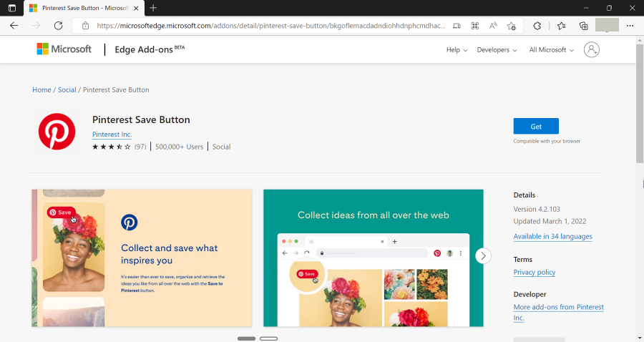Screen dimensions: 644x342
Task: Click the Pinterest Save Button heading
Action: click(141, 119)
